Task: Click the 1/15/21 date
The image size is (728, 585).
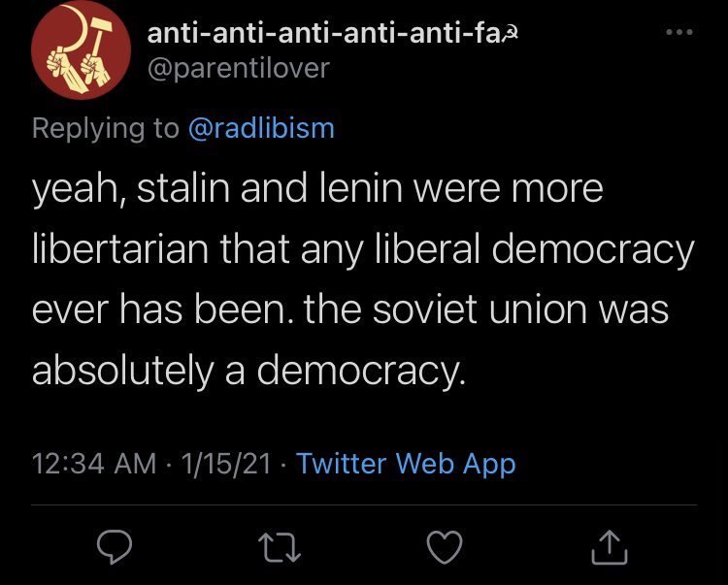Action: 226,464
